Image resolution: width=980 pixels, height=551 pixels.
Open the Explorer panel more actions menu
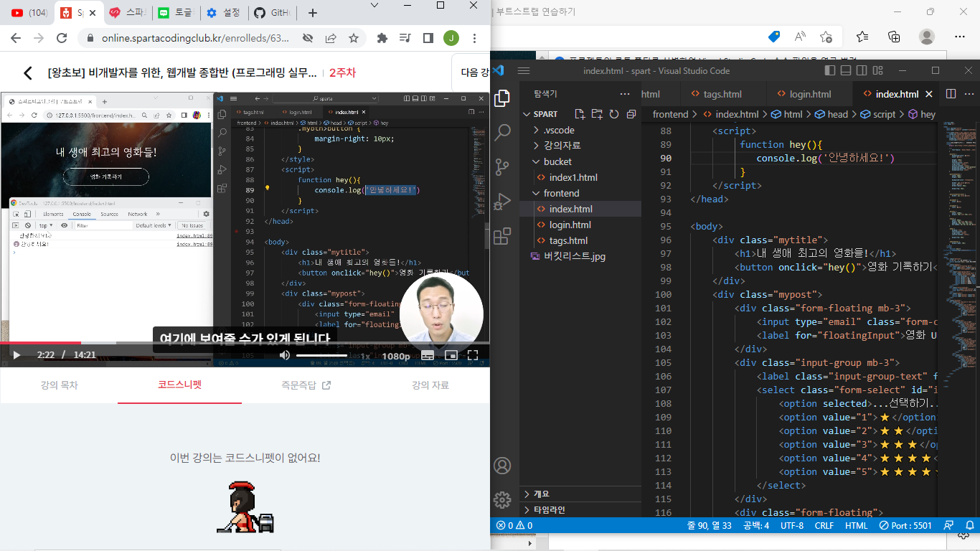(625, 94)
